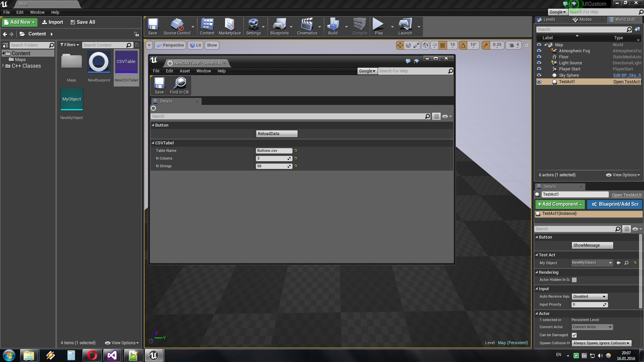This screenshot has width=644, height=362.
Task: Toggle surface snapping icon in viewport
Action: click(x=434, y=45)
